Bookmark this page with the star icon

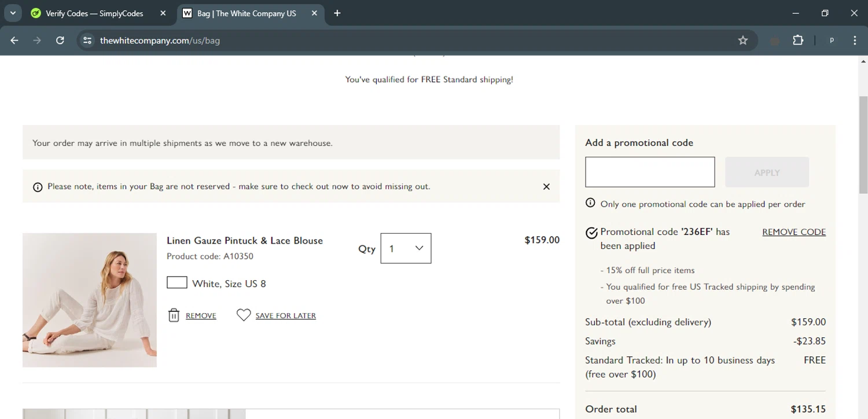click(x=743, y=41)
